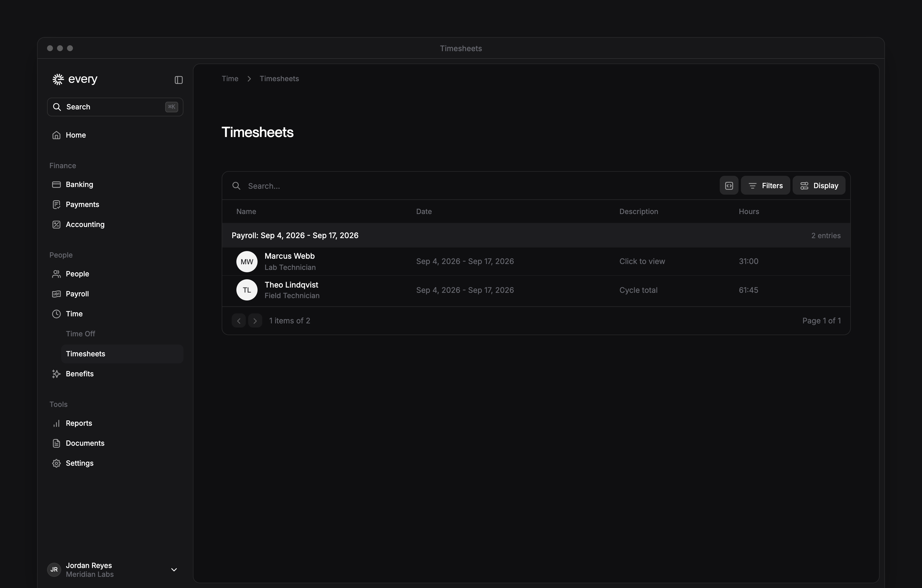
Task: Select Timesheets in the sidebar
Action: click(x=122, y=354)
